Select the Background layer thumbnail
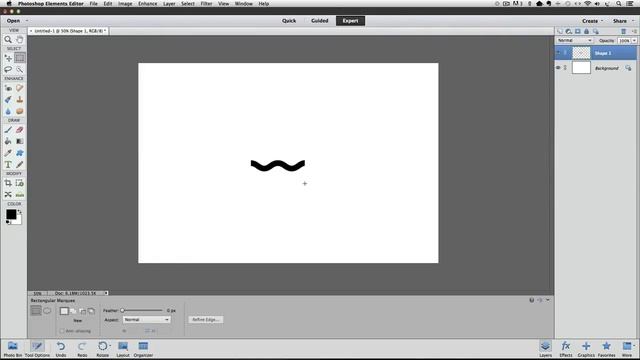Screen dimensions: 640x360 (x=581, y=68)
